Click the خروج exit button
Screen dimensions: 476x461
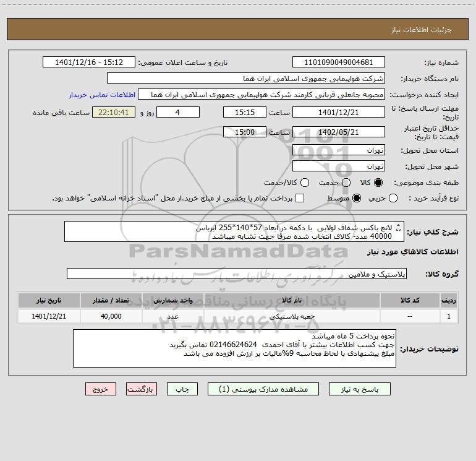tap(101, 389)
